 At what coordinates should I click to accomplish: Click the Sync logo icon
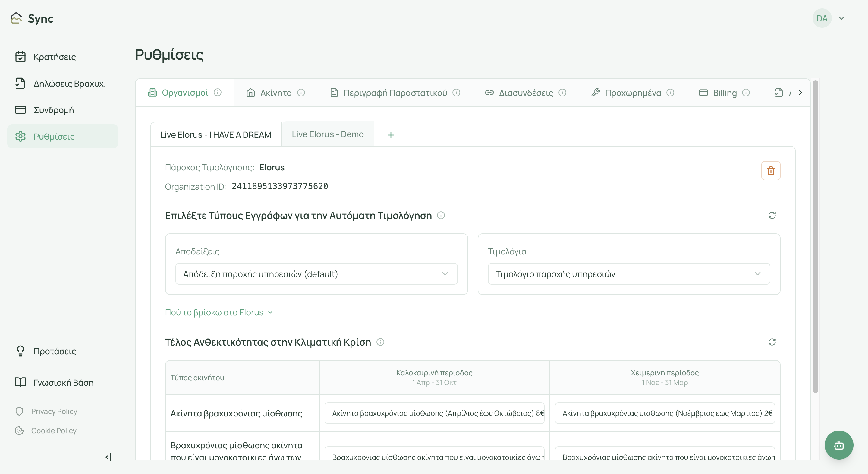[x=16, y=18]
